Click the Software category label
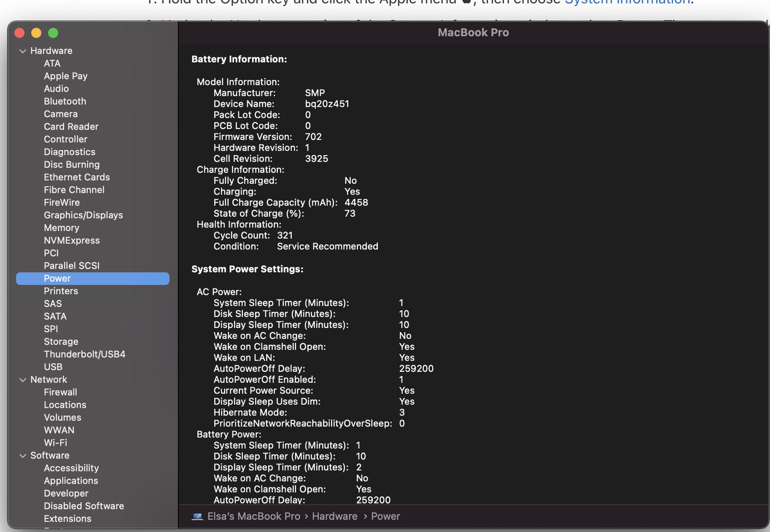The width and height of the screenshot is (770, 532). click(x=50, y=456)
